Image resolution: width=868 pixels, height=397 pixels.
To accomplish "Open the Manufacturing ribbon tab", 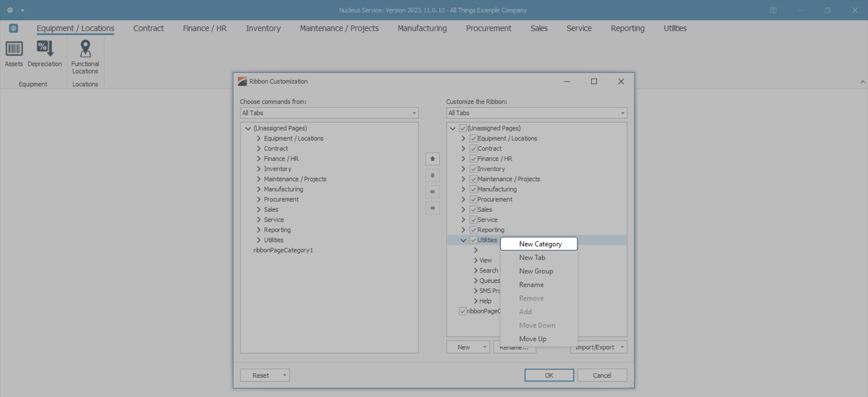I will pos(422,28).
